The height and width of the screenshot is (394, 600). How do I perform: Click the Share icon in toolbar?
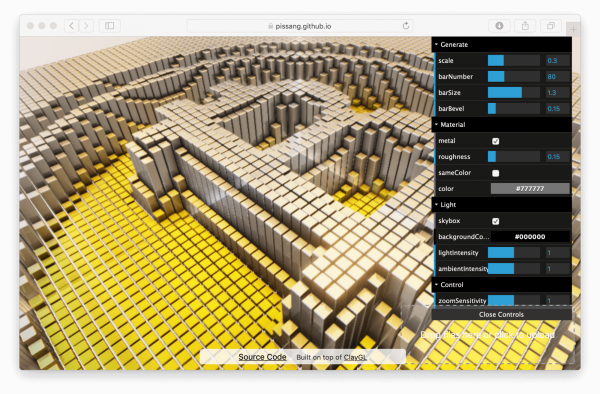pos(525,26)
